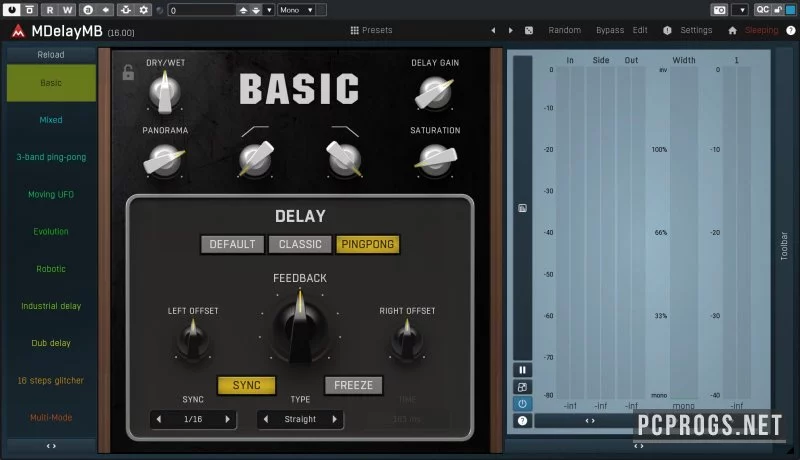
Task: Select the Moving UFO device
Action: (51, 194)
